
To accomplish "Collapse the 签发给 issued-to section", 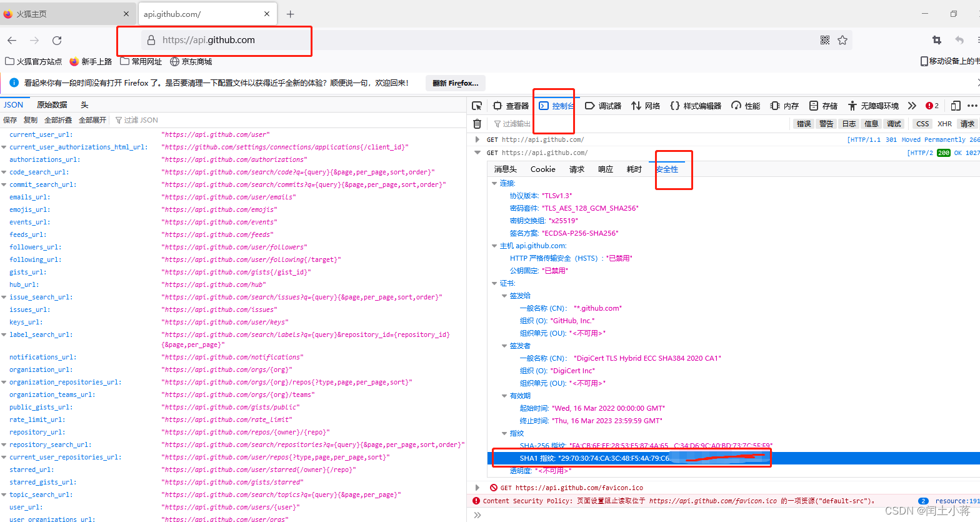I will point(504,296).
